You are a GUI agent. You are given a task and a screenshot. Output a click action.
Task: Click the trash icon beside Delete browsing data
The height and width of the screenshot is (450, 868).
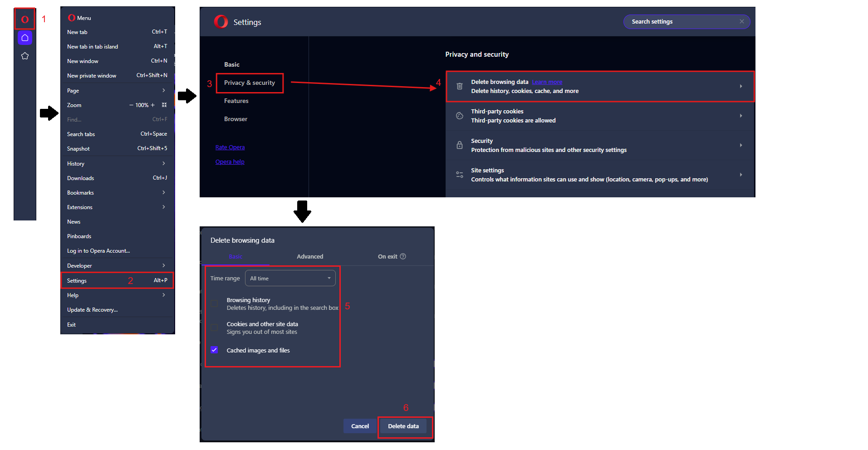pyautogui.click(x=459, y=86)
